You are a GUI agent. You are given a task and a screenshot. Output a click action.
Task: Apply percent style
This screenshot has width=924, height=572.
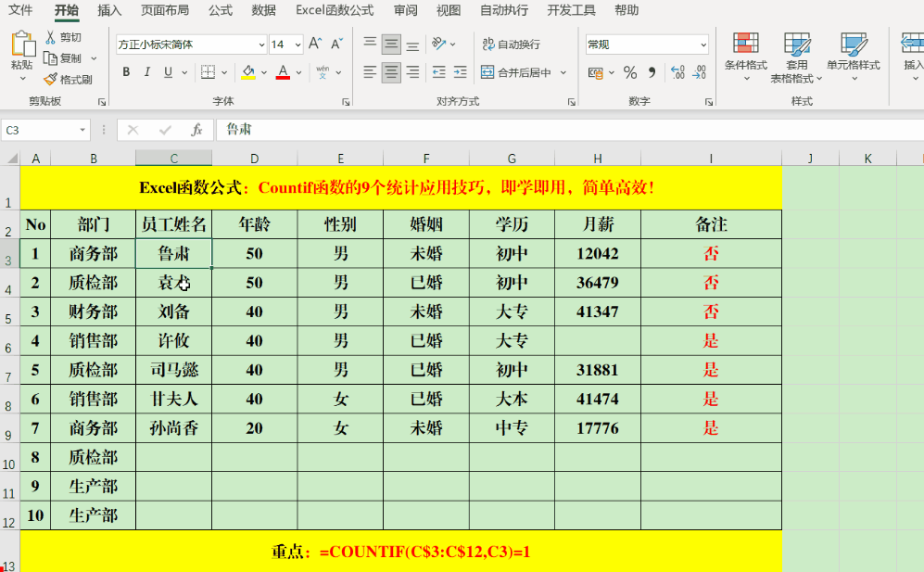630,72
